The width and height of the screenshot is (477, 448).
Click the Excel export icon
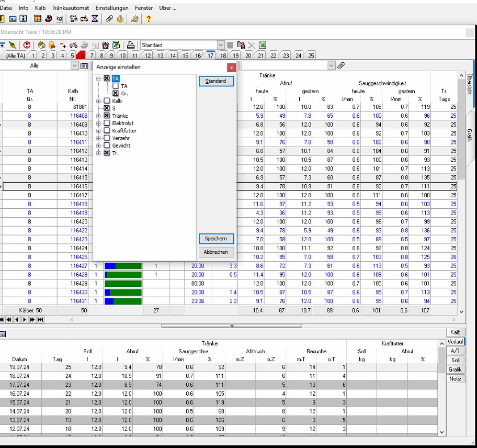263,46
